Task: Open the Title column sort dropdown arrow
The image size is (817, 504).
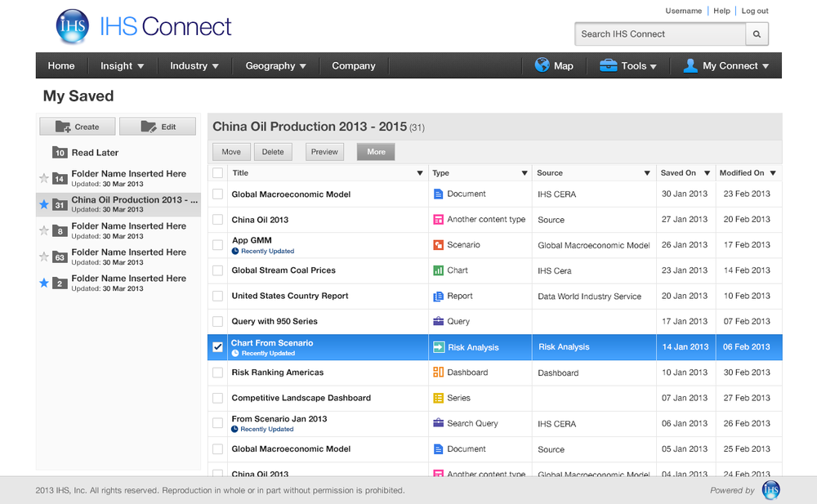Action: pyautogui.click(x=419, y=173)
